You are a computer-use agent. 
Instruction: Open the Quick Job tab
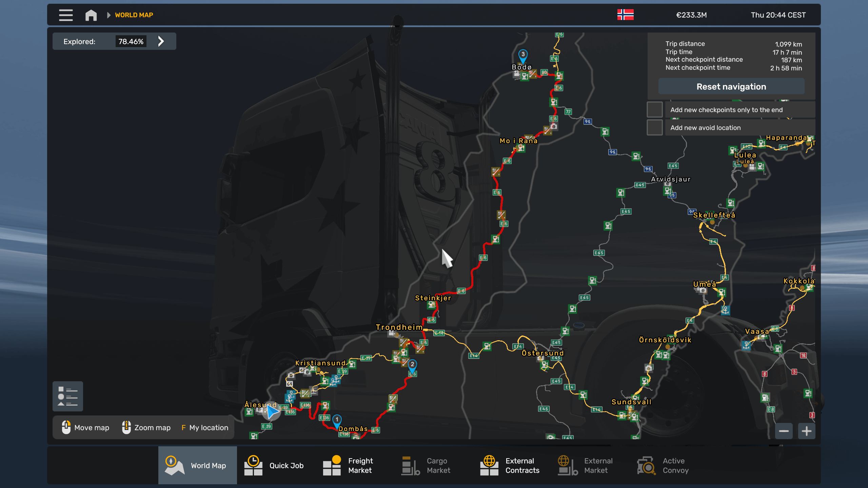(x=274, y=465)
